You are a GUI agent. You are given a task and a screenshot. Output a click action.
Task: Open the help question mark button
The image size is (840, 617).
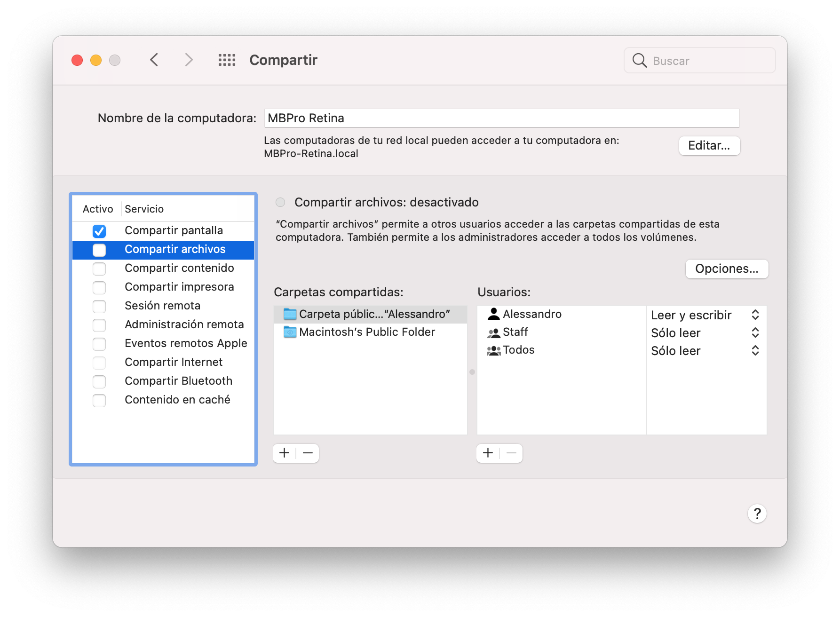click(x=757, y=514)
